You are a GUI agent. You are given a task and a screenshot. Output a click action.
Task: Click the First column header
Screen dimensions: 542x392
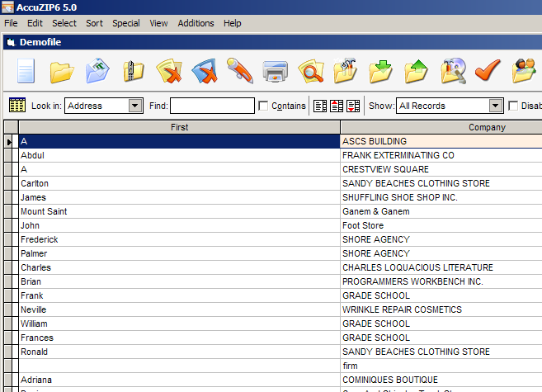tap(179, 127)
